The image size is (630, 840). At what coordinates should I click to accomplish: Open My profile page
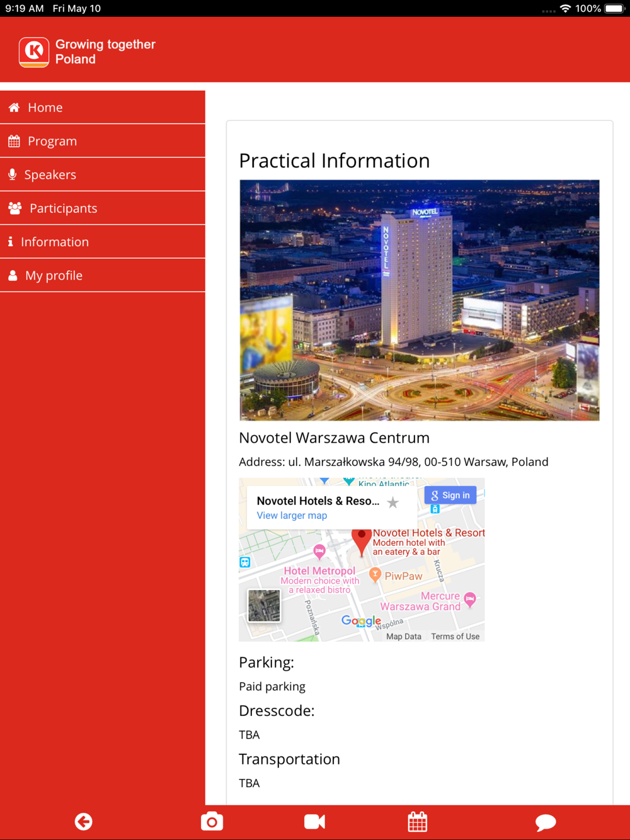click(x=103, y=275)
